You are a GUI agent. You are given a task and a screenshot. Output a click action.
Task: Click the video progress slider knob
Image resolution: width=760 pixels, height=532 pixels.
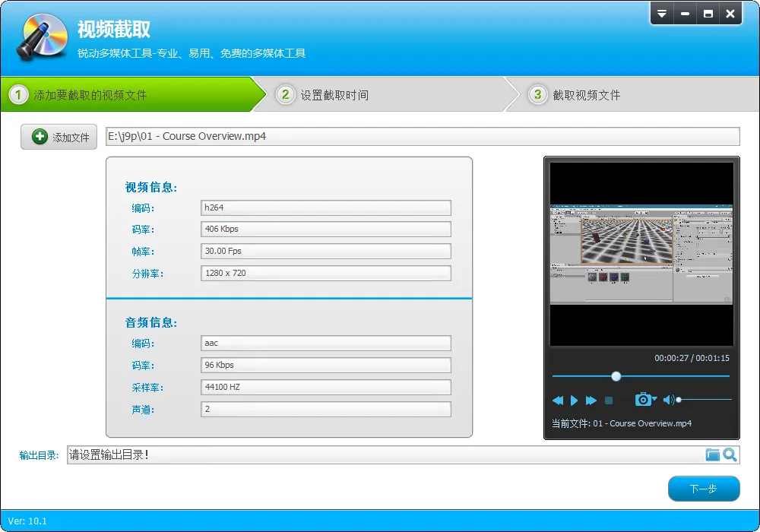[x=616, y=376]
